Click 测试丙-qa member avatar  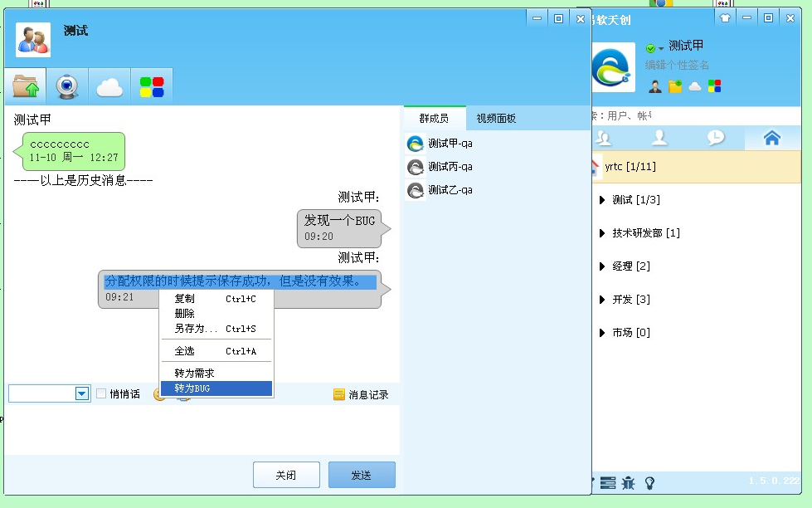[416, 167]
